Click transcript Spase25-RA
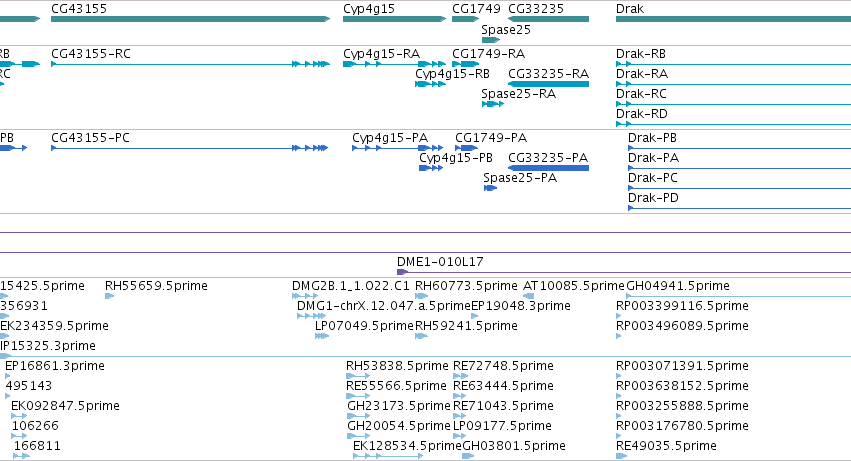The image size is (851, 461). pyautogui.click(x=493, y=104)
